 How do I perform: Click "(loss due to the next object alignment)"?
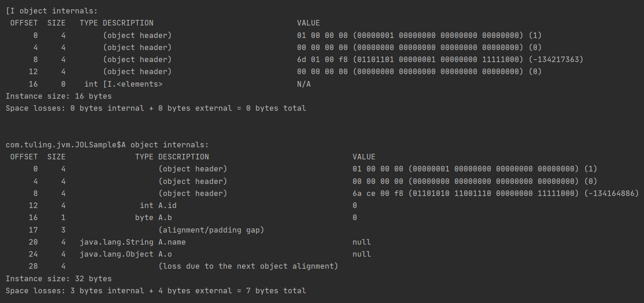point(248,266)
